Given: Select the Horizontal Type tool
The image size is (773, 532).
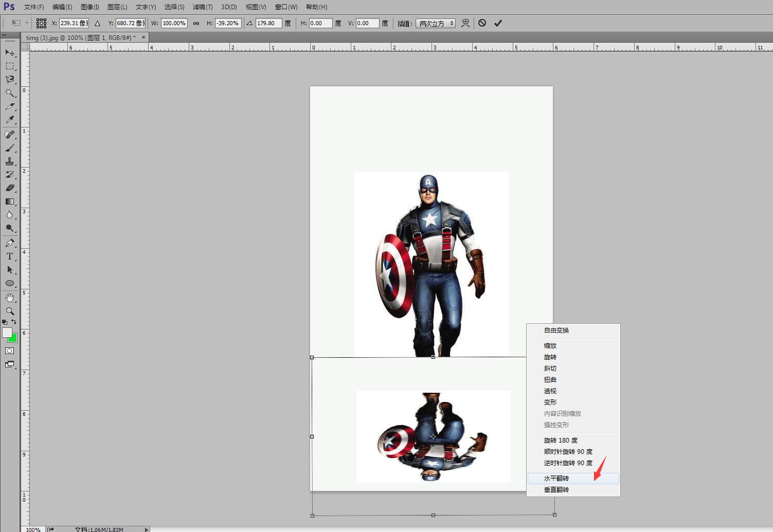Looking at the screenshot, I should tap(10, 256).
